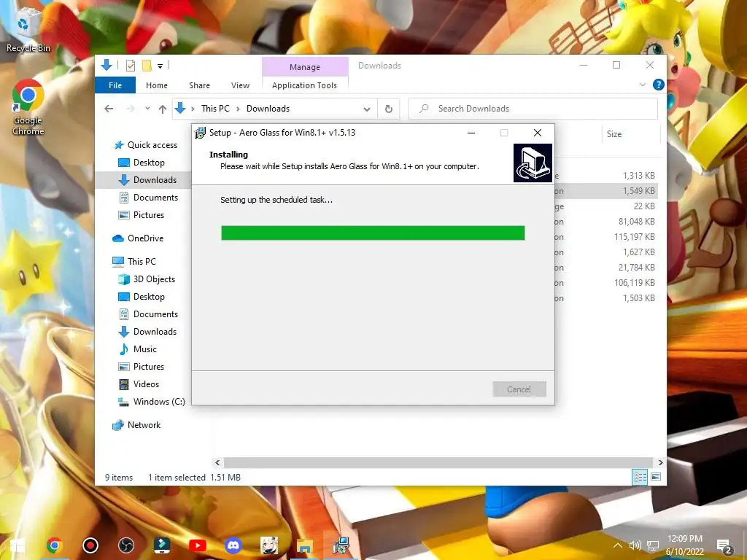The height and width of the screenshot is (560, 747).
Task: Select Videos under This PC
Action: tap(146, 384)
